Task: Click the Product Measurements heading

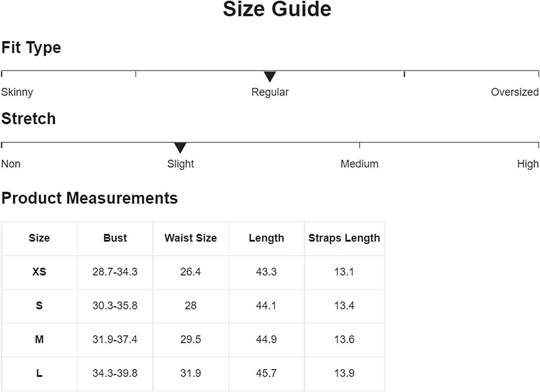Action: tap(90, 198)
